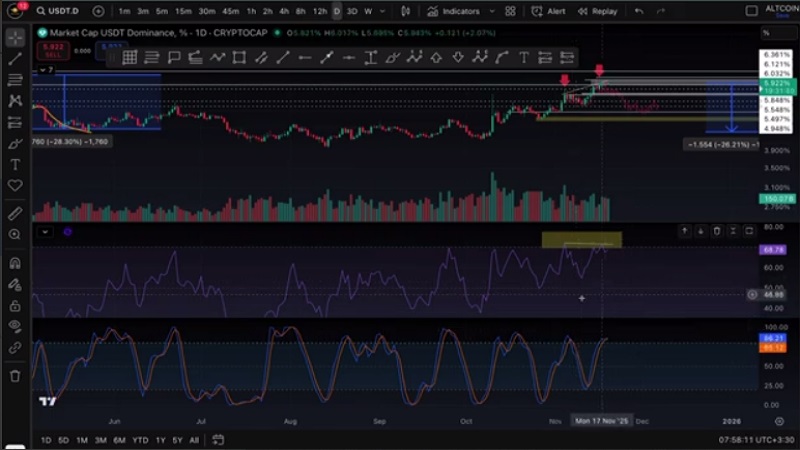Open the Indicators dropdown menu
Viewport: 800px width, 450px height.
point(453,11)
